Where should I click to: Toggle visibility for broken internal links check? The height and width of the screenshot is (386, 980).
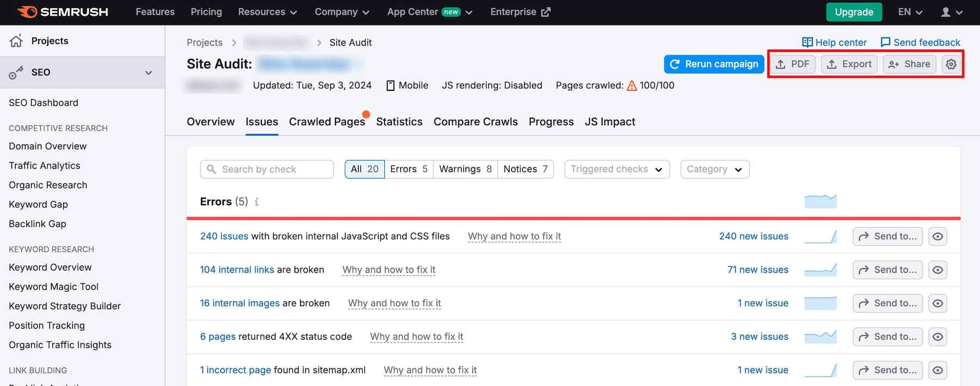[x=938, y=270]
